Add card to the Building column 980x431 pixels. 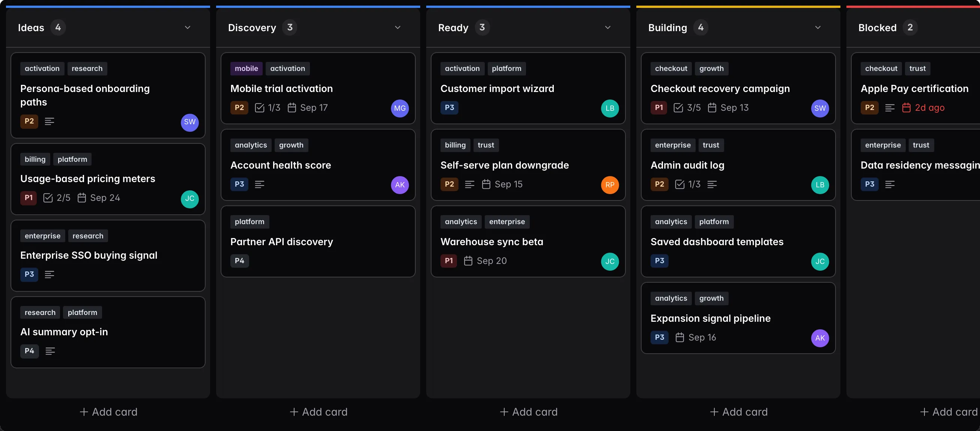(x=738, y=412)
